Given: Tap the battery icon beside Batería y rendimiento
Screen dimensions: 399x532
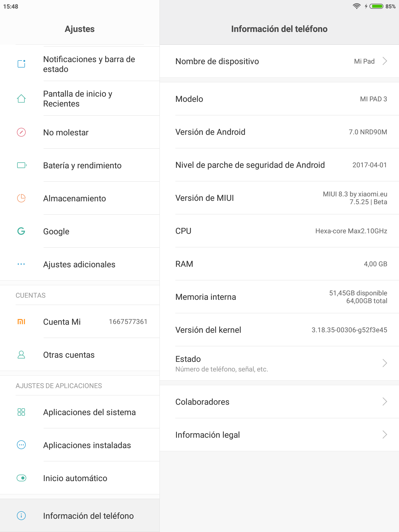Looking at the screenshot, I should (22, 165).
